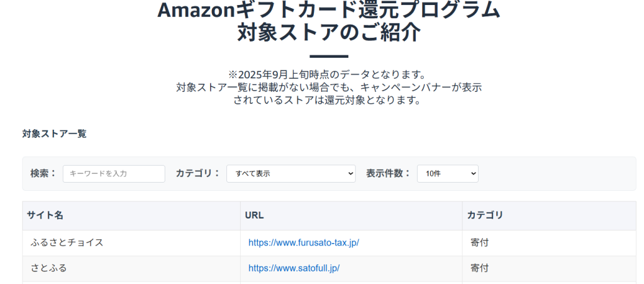Click the 2025年9月上旬時点 data notice

[328, 75]
